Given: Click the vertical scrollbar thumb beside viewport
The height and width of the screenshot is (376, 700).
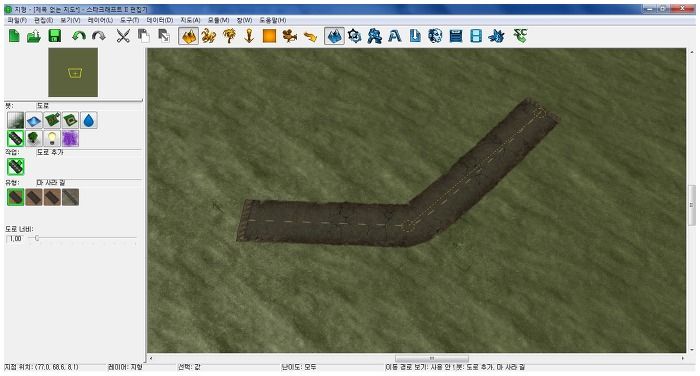Looking at the screenshot, I should point(692,206).
